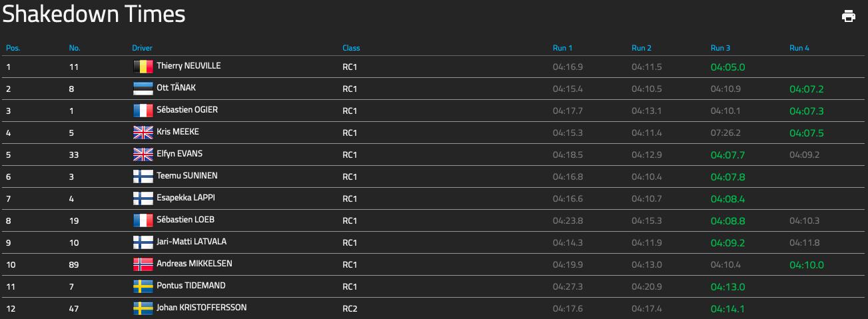Screen dimensions: 868x319
Task: Click Thierry Neuville's Belgian flag icon
Action: (143, 67)
